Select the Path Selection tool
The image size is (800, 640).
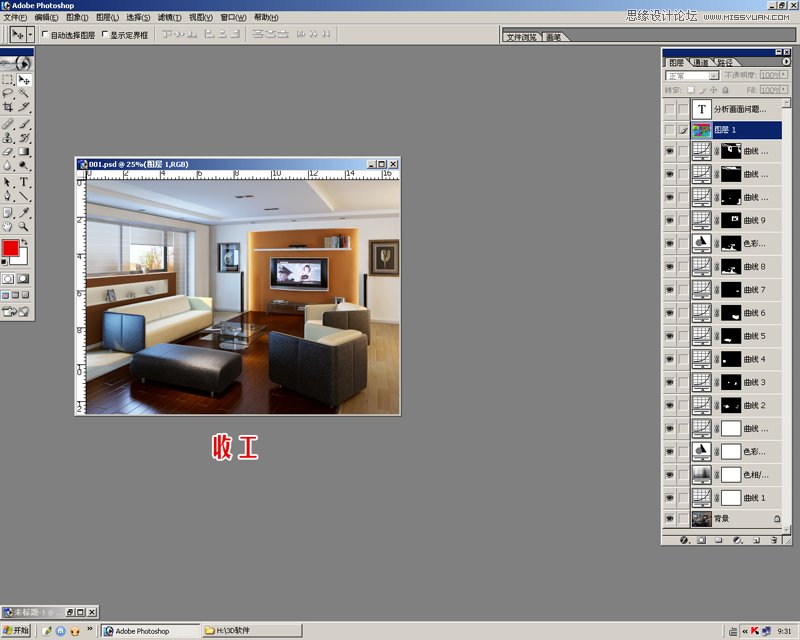click(8, 182)
